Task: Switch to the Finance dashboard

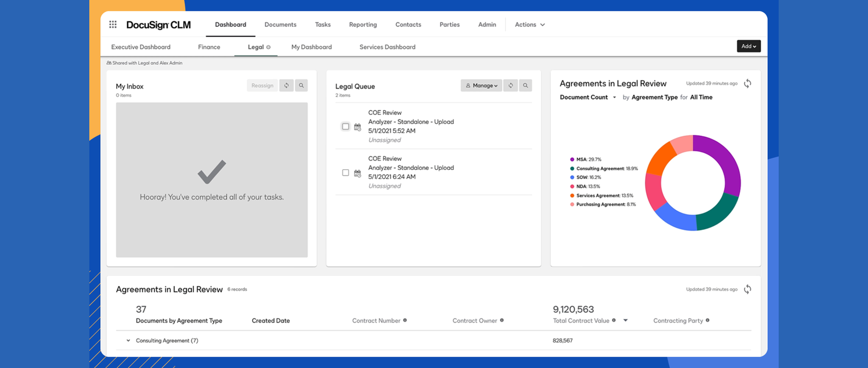Action: point(209,47)
